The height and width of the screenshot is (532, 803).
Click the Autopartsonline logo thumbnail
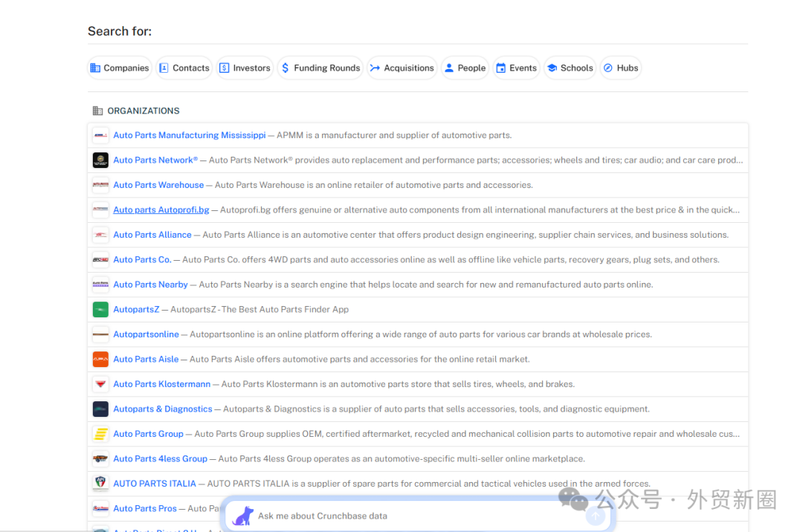pyautogui.click(x=100, y=334)
